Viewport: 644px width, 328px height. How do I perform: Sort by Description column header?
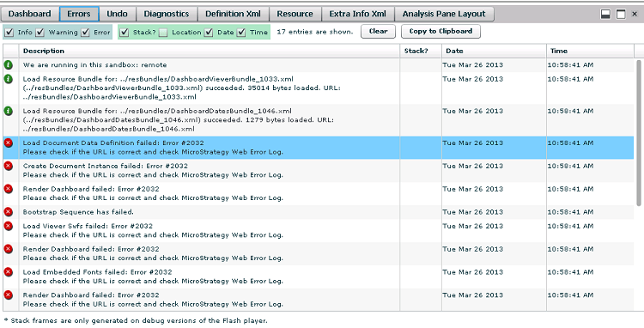click(210, 51)
